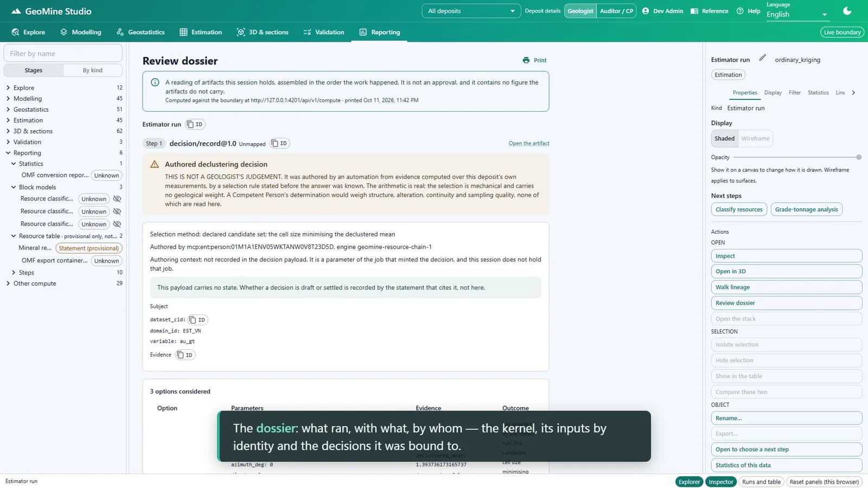Switch to Geologist role
Image resolution: width=868 pixels, height=488 pixels.
pos(580,11)
